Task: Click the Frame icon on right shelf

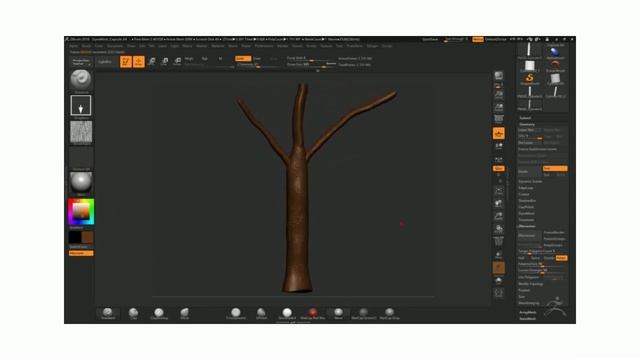Action: [499, 191]
